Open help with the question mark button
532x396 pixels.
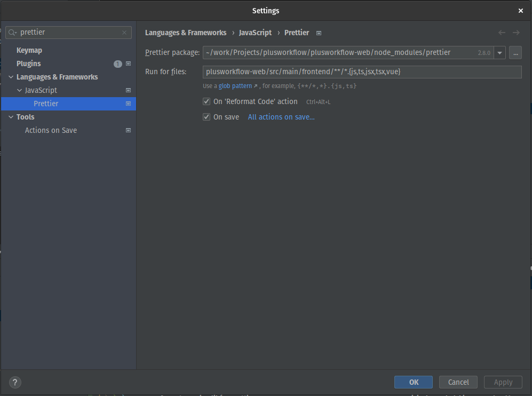click(15, 383)
